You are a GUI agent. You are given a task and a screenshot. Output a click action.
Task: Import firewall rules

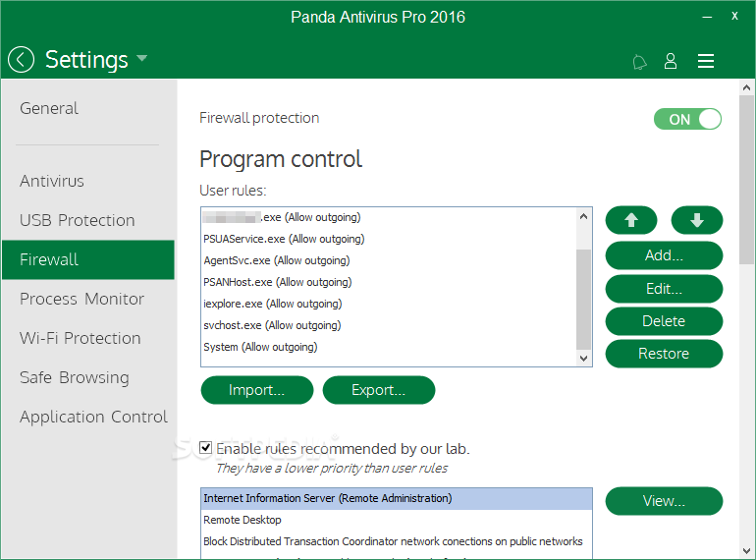click(257, 390)
